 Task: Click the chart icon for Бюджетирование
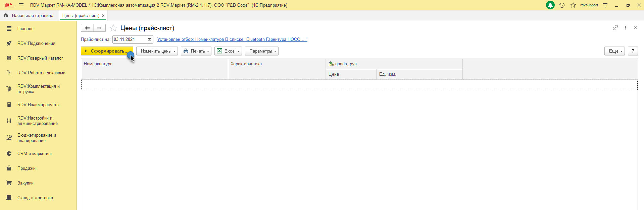(9, 138)
